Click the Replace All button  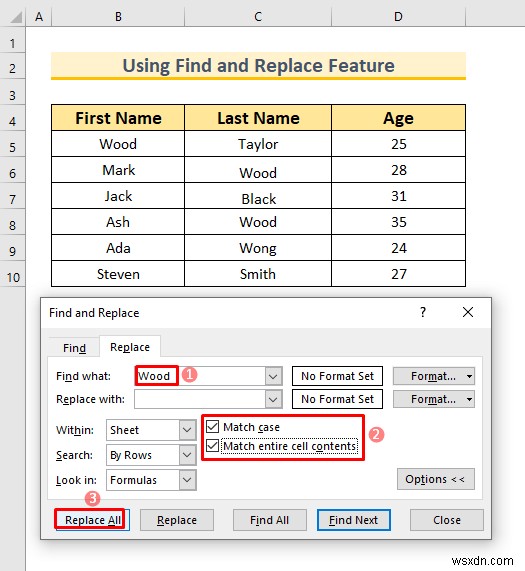click(92, 520)
